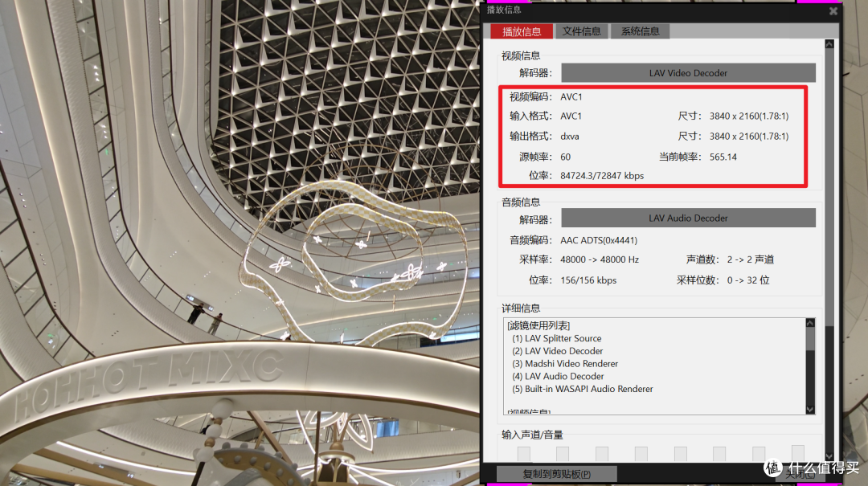This screenshot has height=486, width=868.
Task: Select '(5) Built-in WASAPI Audio Renderer' line
Action: (583, 389)
